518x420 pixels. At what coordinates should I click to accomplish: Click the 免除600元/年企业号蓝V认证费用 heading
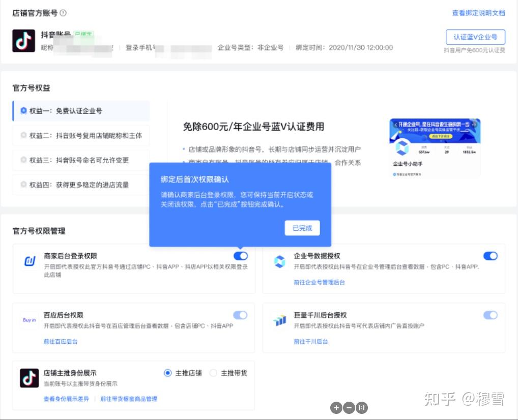[253, 127]
